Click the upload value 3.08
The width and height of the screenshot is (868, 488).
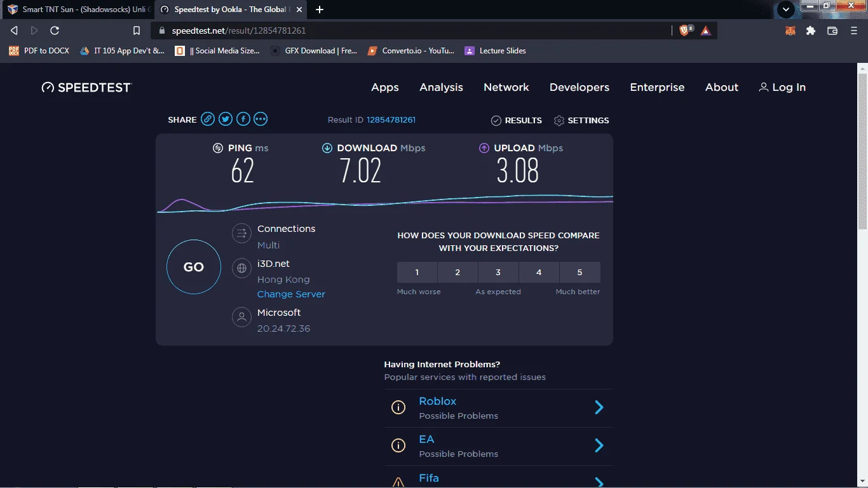point(518,171)
